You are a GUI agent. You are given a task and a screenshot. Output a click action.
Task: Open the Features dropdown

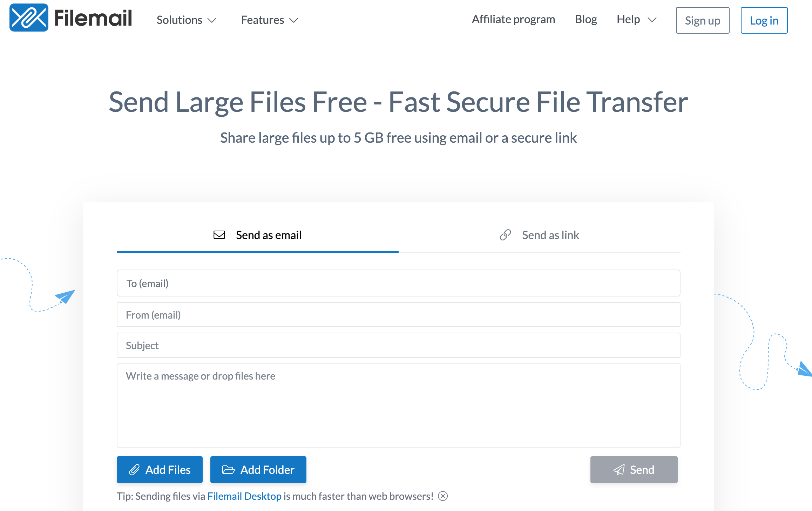click(269, 20)
